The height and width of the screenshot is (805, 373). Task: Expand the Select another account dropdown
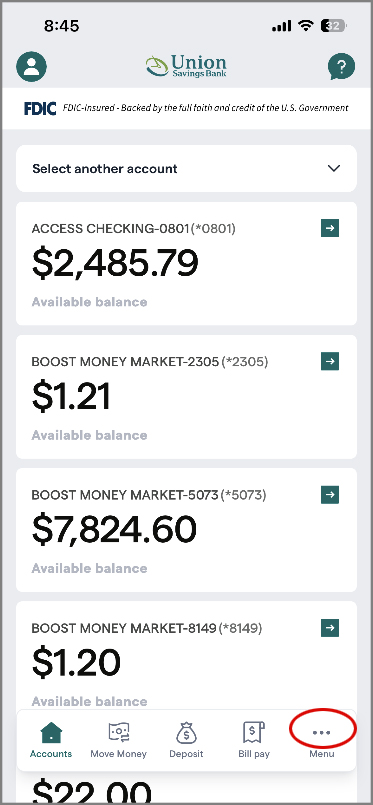[x=186, y=168]
